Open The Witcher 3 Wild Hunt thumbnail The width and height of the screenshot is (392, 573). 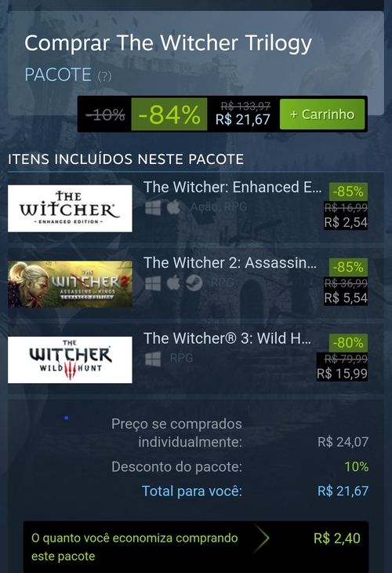point(70,359)
